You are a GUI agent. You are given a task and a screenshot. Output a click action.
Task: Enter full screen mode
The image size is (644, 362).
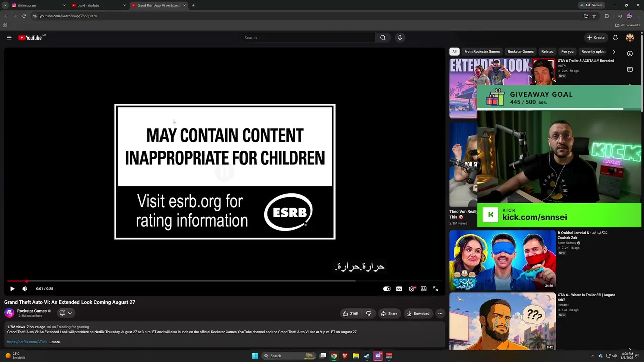click(436, 289)
